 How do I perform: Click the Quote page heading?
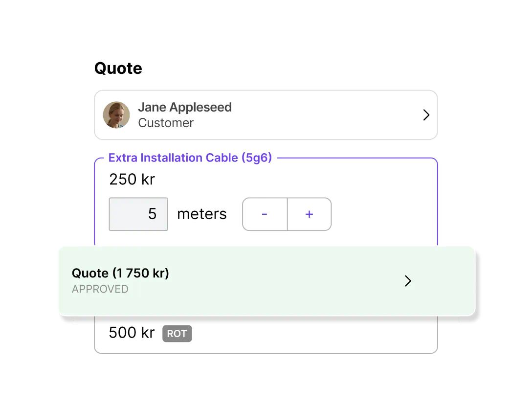coord(118,68)
